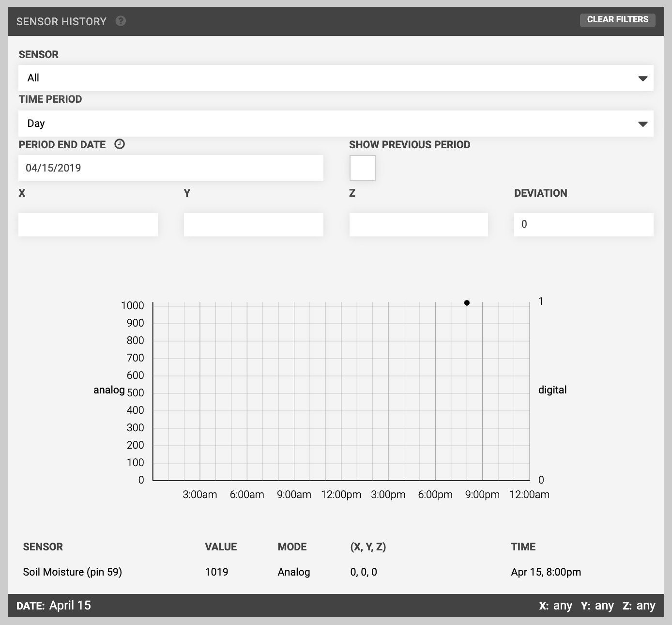Click the 1019 sensor value
Screen dimensions: 672x625
click(x=216, y=572)
